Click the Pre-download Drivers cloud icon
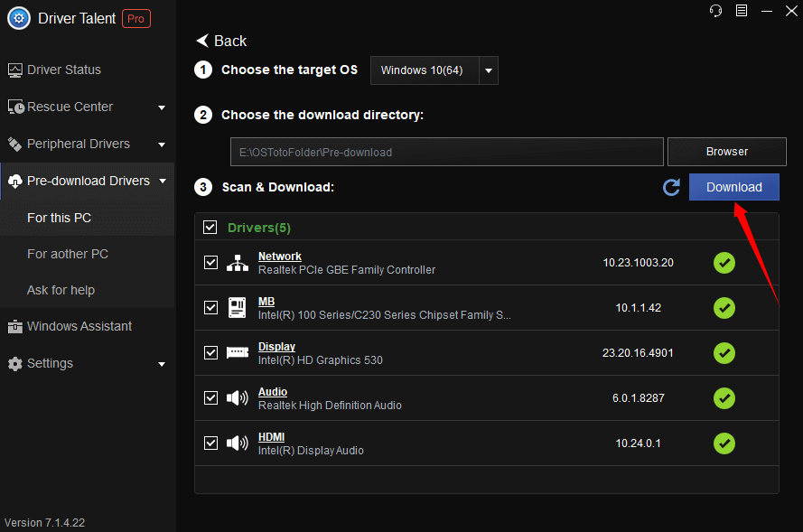Screen dimensions: 803x532 coord(14,181)
